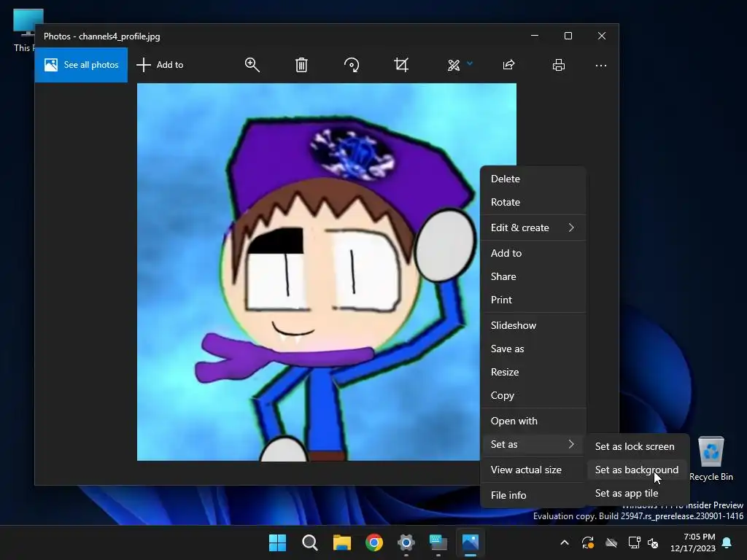Open the Windows Start button
The width and height of the screenshot is (747, 560).
[x=277, y=542]
